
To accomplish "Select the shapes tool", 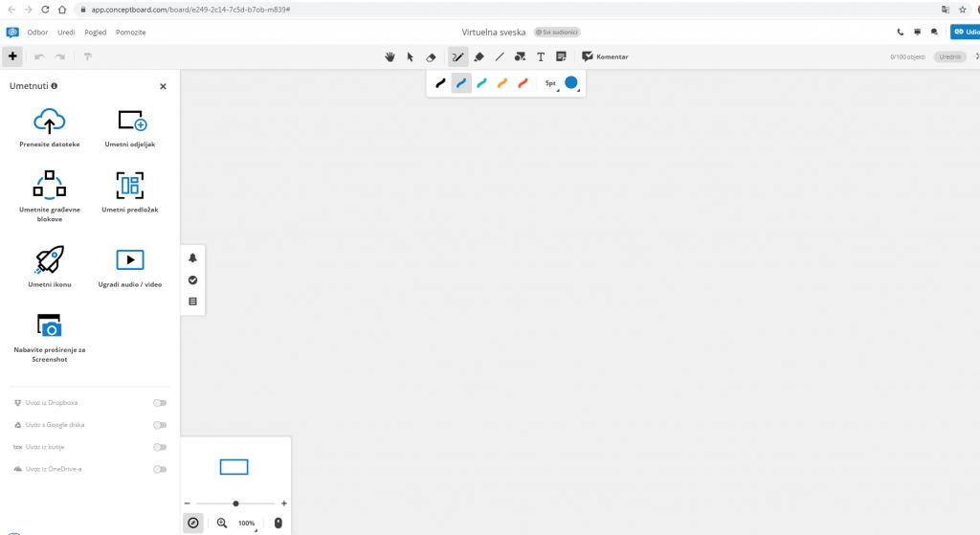I will pyautogui.click(x=520, y=56).
